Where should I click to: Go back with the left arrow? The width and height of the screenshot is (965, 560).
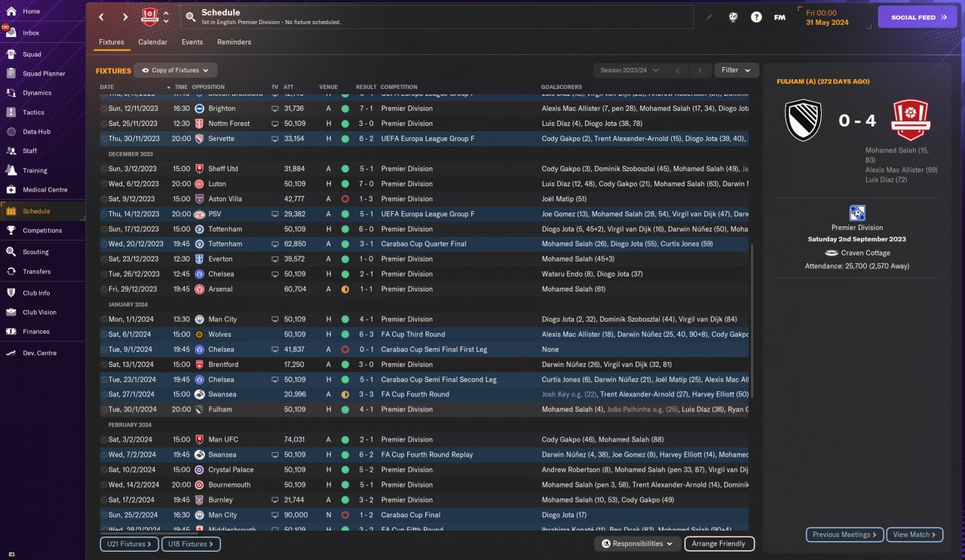103,17
